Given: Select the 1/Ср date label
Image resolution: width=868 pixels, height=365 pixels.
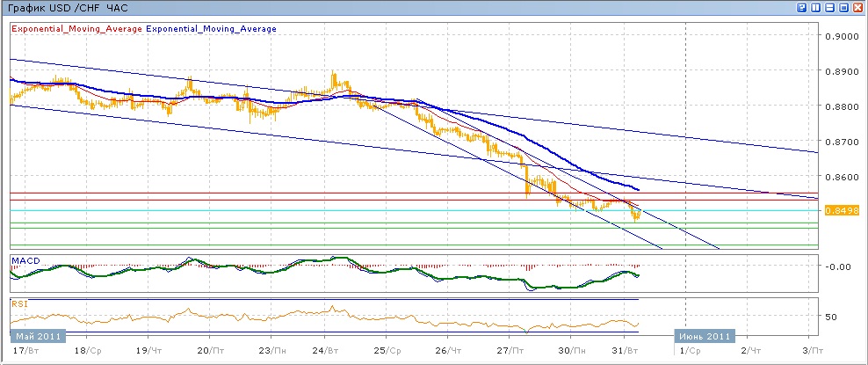Looking at the screenshot, I should pos(689,351).
